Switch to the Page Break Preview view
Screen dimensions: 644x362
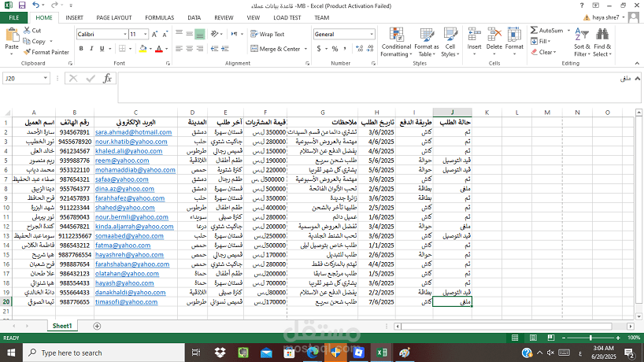[551, 338]
